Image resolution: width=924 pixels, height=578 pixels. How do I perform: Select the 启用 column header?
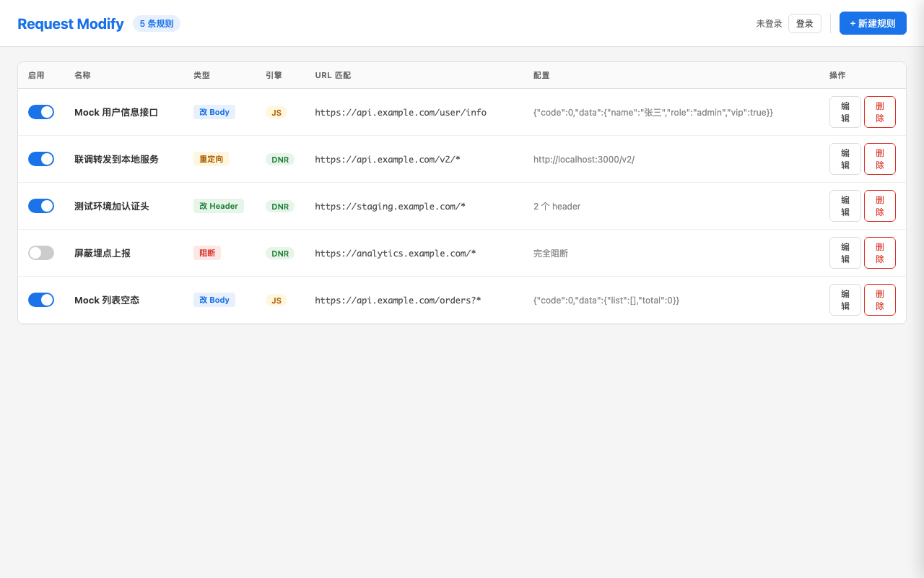tap(36, 75)
